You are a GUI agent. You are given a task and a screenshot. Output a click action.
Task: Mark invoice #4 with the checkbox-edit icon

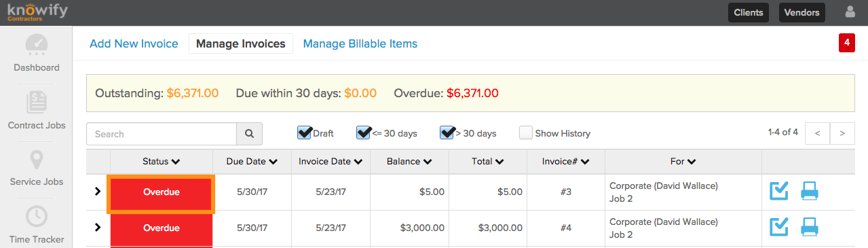coord(779,228)
